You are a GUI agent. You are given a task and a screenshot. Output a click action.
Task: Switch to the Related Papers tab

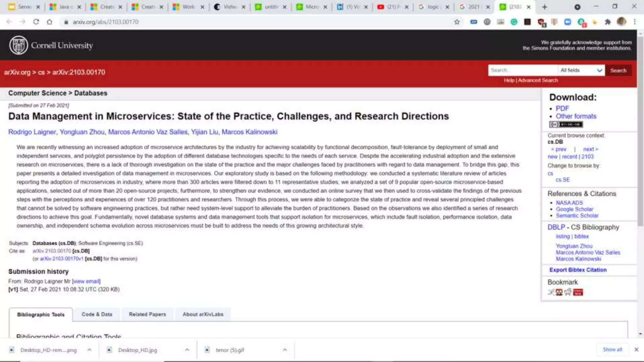147,314
